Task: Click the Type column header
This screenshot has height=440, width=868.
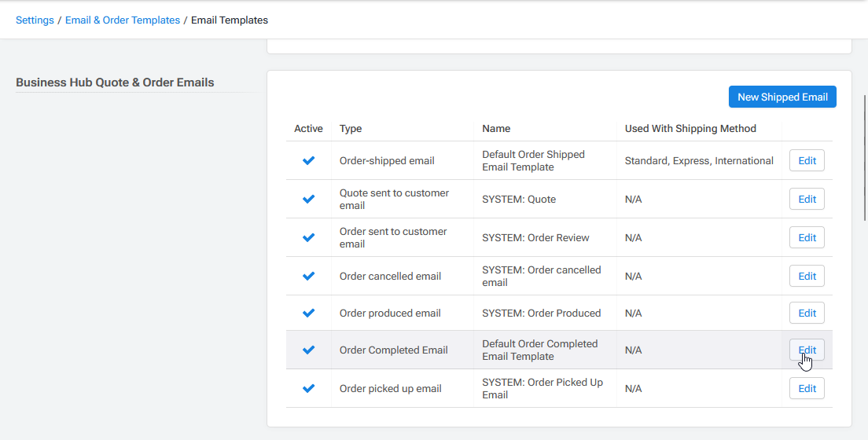Action: click(x=351, y=128)
